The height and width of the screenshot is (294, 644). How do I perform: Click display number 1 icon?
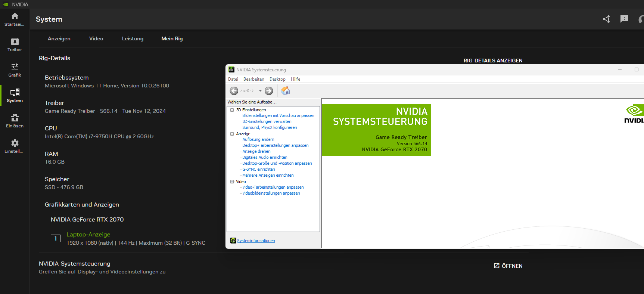[56, 238]
